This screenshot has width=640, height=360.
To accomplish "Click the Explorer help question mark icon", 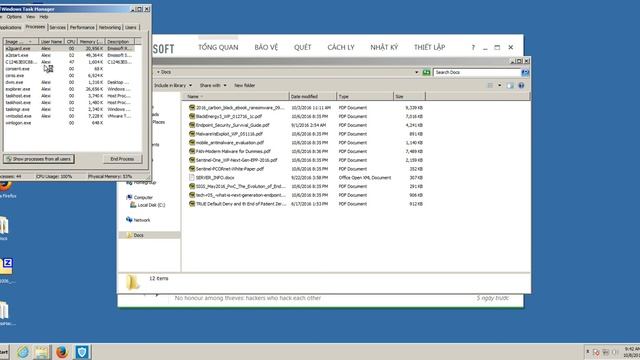I will [x=521, y=85].
